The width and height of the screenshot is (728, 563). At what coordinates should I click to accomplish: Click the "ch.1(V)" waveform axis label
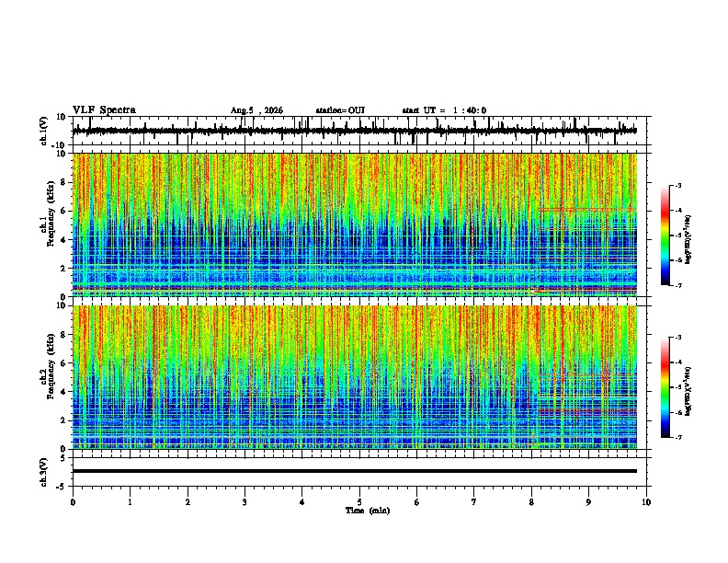(44, 131)
